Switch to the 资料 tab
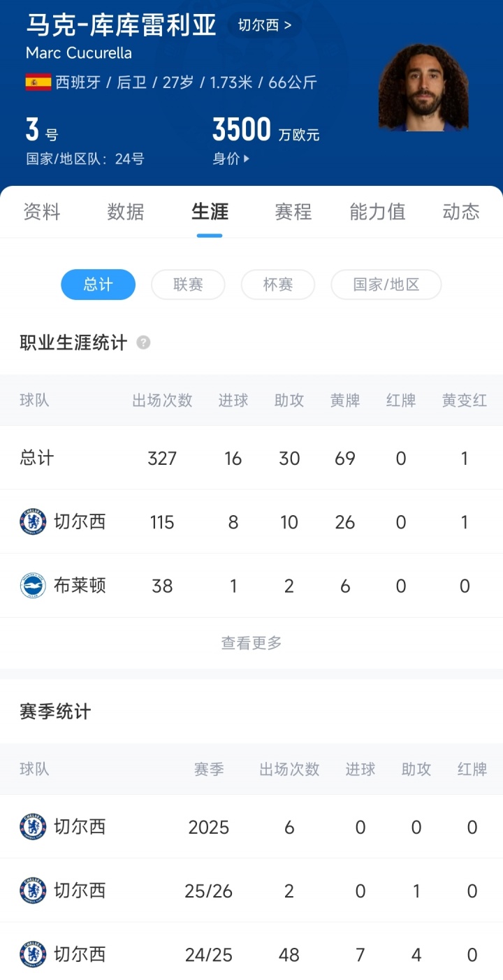Image resolution: width=503 pixels, height=980 pixels. point(42,212)
